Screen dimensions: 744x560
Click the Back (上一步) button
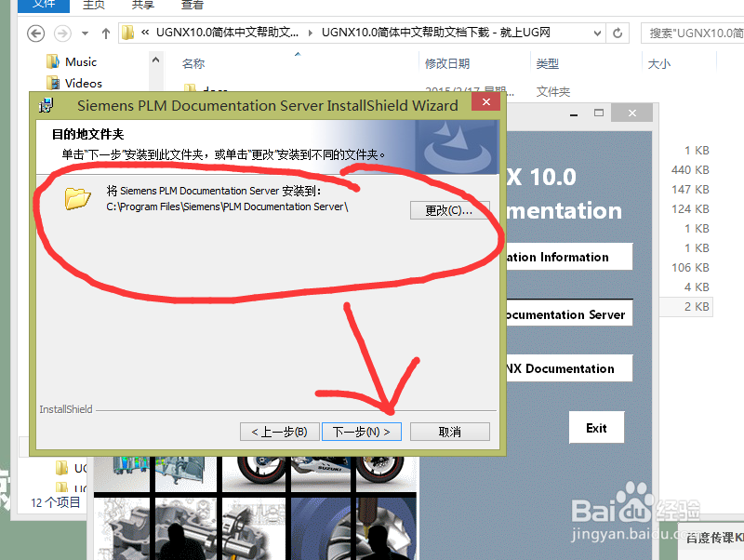click(x=280, y=432)
